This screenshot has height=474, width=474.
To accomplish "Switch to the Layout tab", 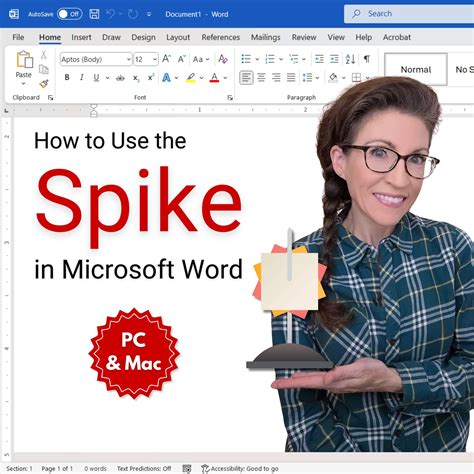I will [178, 37].
